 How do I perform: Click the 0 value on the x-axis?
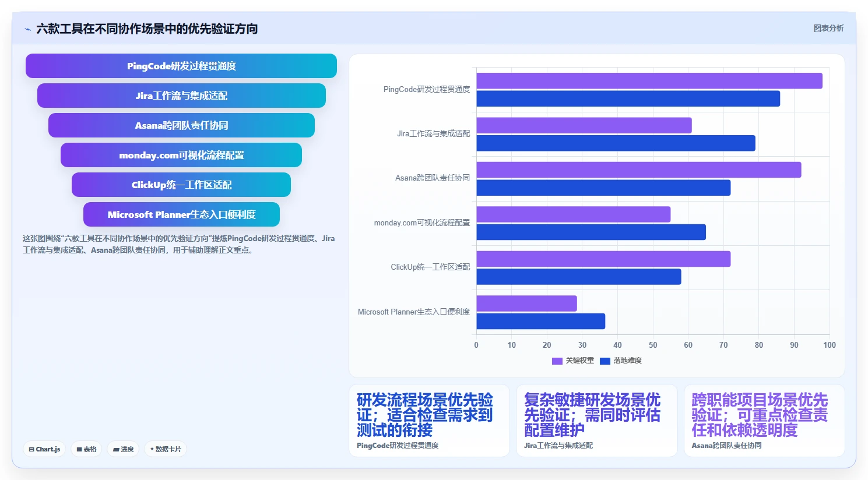coord(476,345)
